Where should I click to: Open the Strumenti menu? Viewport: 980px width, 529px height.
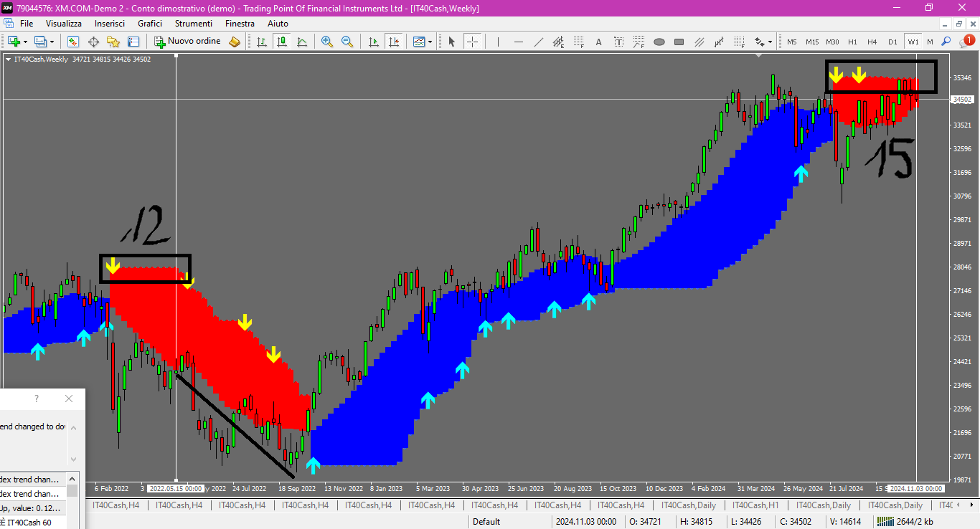tap(194, 24)
